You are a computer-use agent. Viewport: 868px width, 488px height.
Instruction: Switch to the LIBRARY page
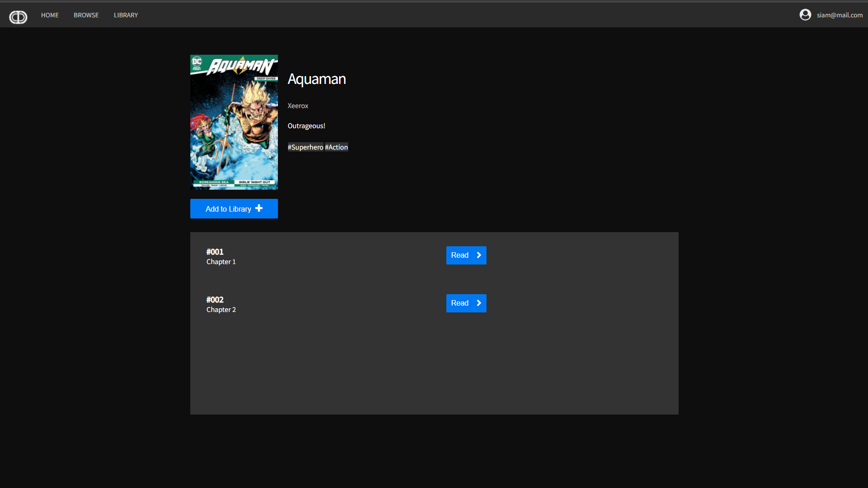[x=126, y=15]
